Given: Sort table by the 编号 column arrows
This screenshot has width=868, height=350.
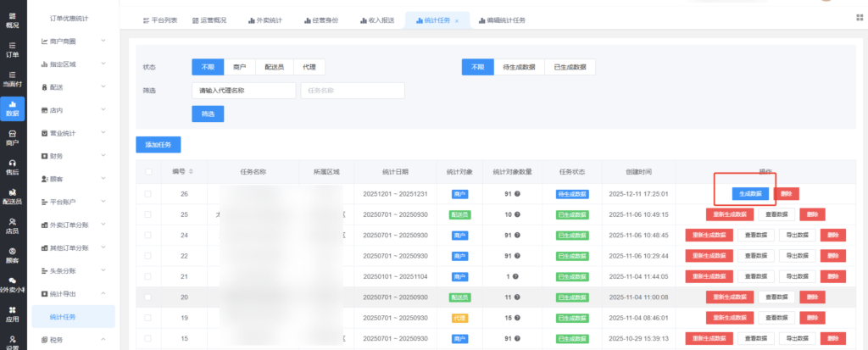Looking at the screenshot, I should 191,171.
